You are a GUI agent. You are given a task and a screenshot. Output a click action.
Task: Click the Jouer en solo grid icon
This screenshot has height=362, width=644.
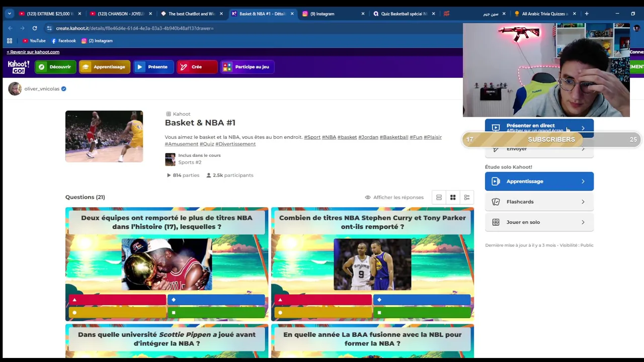point(496,222)
